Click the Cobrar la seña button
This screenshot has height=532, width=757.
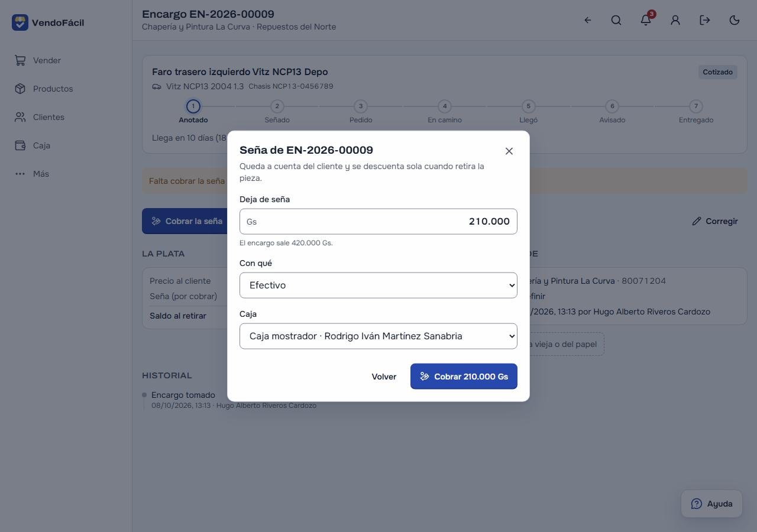(x=187, y=221)
